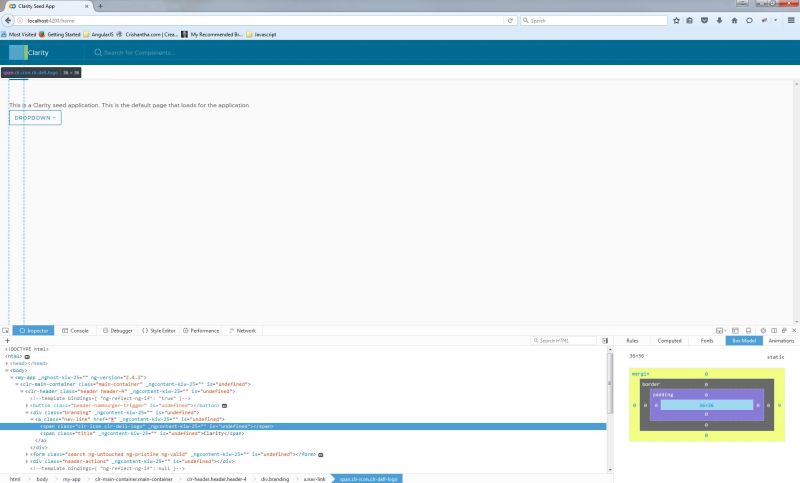Click the Firefox home icon
Screen dimensions: 800x483
(x=734, y=20)
